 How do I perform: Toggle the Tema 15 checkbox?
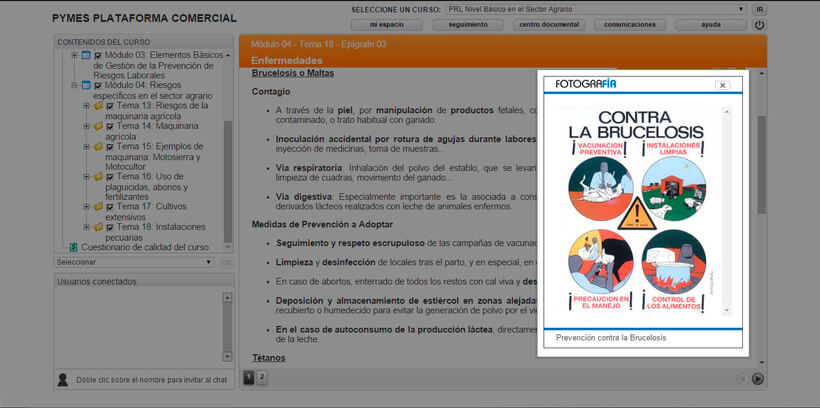[110, 147]
